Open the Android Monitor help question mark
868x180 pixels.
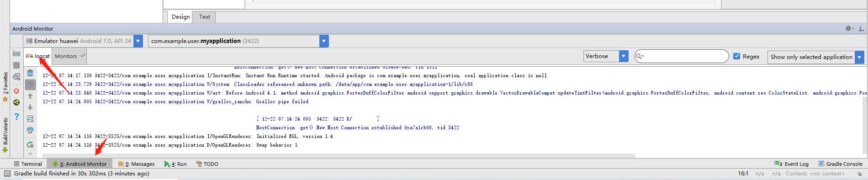16,116
